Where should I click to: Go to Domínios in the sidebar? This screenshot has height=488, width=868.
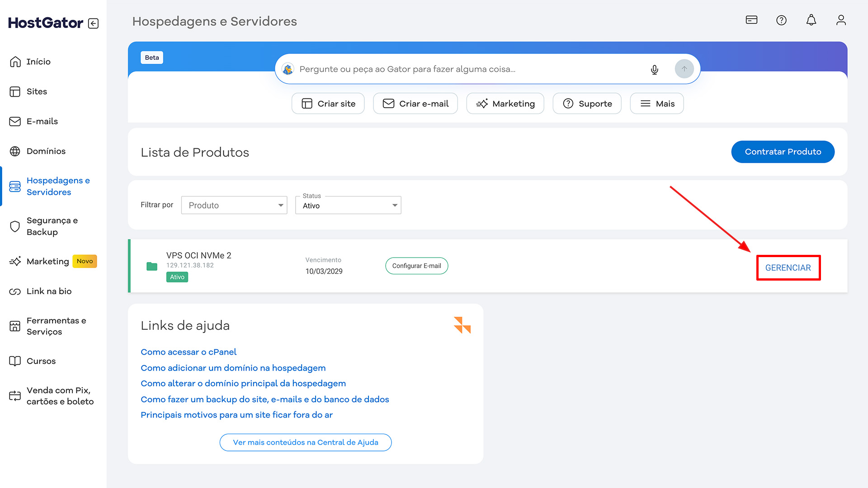click(46, 151)
